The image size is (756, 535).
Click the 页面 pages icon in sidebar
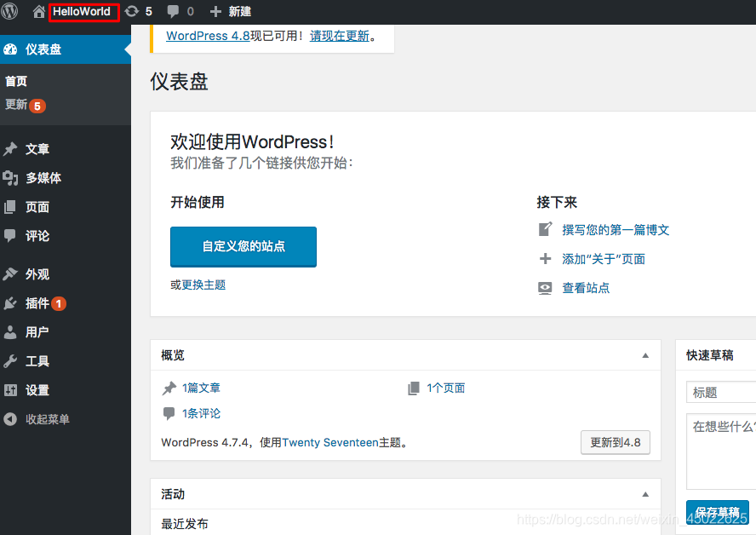[x=10, y=207]
